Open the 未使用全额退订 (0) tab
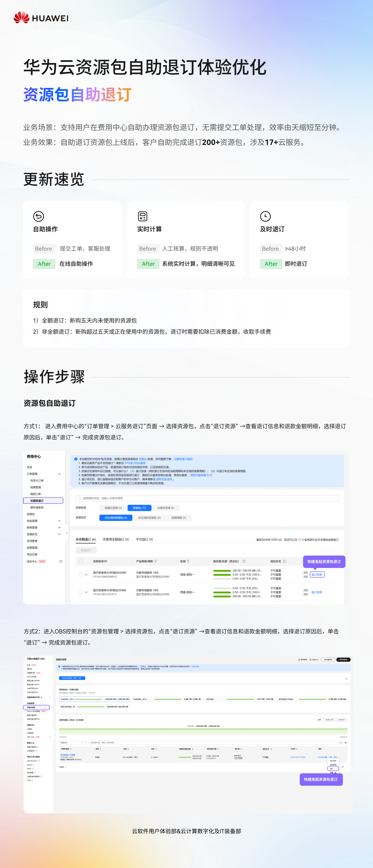 116,539
